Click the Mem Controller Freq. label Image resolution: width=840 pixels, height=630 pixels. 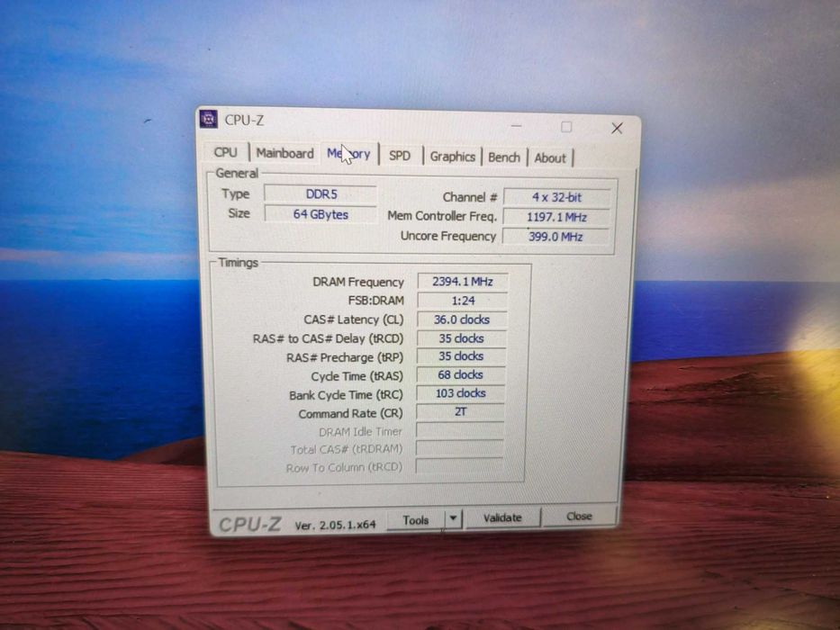coord(442,216)
